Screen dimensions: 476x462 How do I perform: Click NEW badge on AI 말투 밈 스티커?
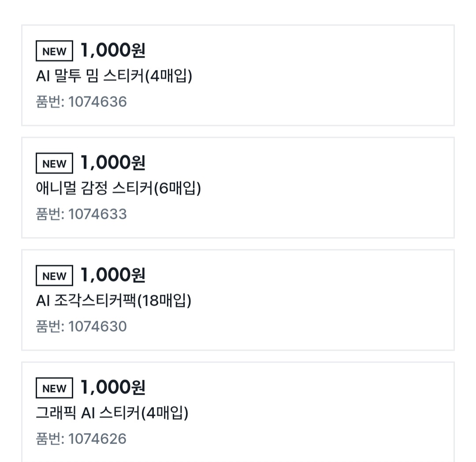[54, 52]
